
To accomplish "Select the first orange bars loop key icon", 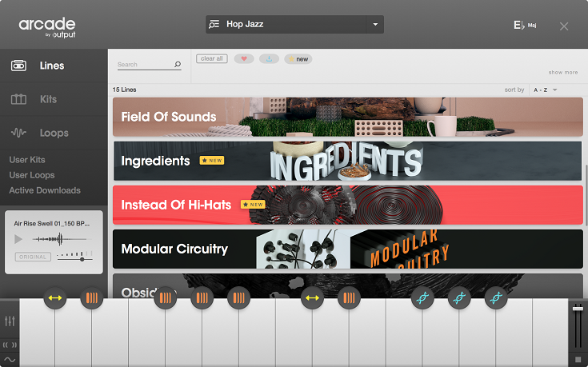I will pyautogui.click(x=91, y=298).
